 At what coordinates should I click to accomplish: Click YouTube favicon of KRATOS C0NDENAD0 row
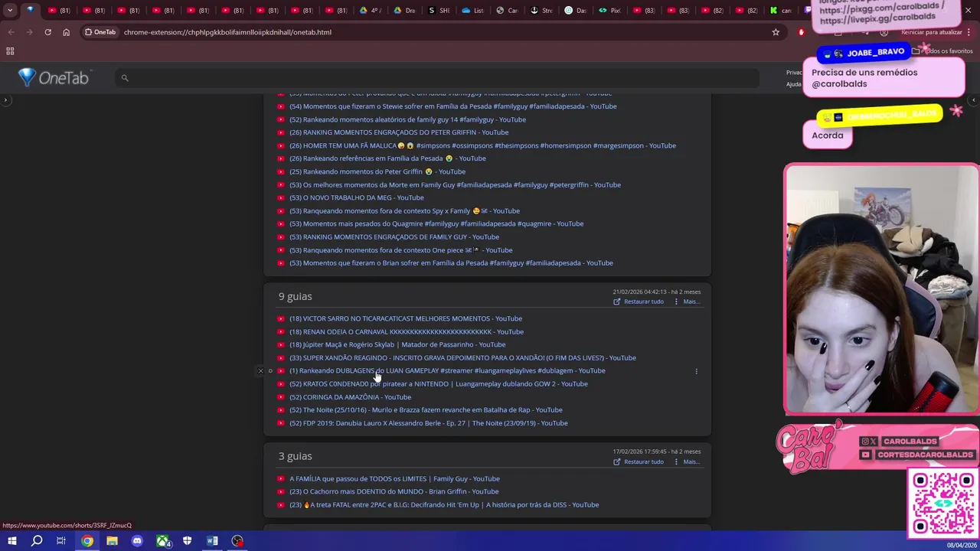(x=281, y=384)
